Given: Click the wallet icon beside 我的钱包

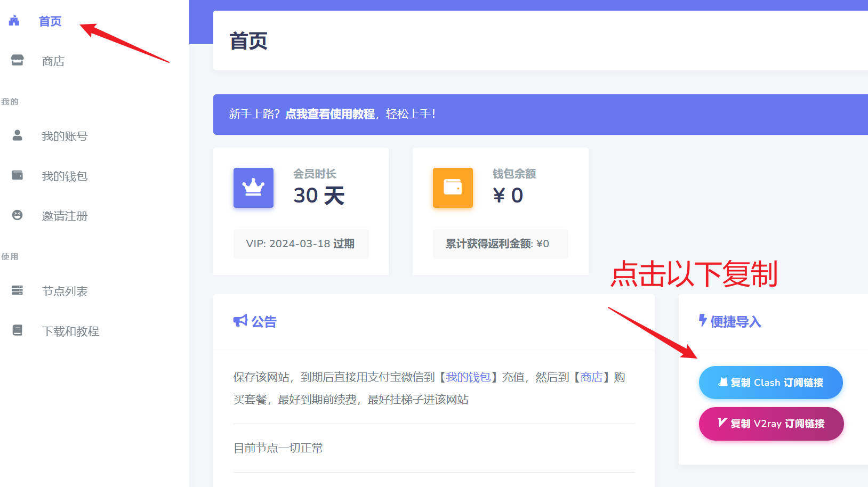Looking at the screenshot, I should pos(17,175).
